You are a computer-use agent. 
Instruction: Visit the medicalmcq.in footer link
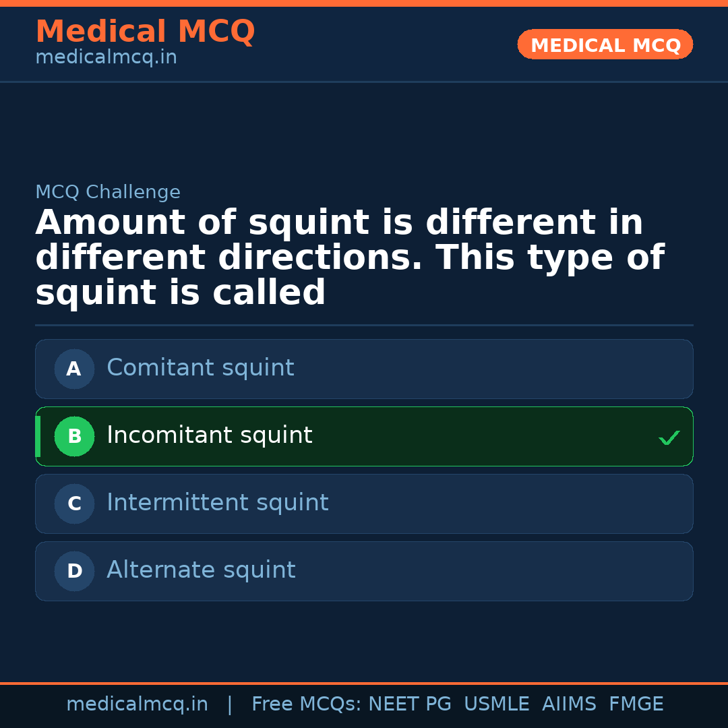(138, 703)
